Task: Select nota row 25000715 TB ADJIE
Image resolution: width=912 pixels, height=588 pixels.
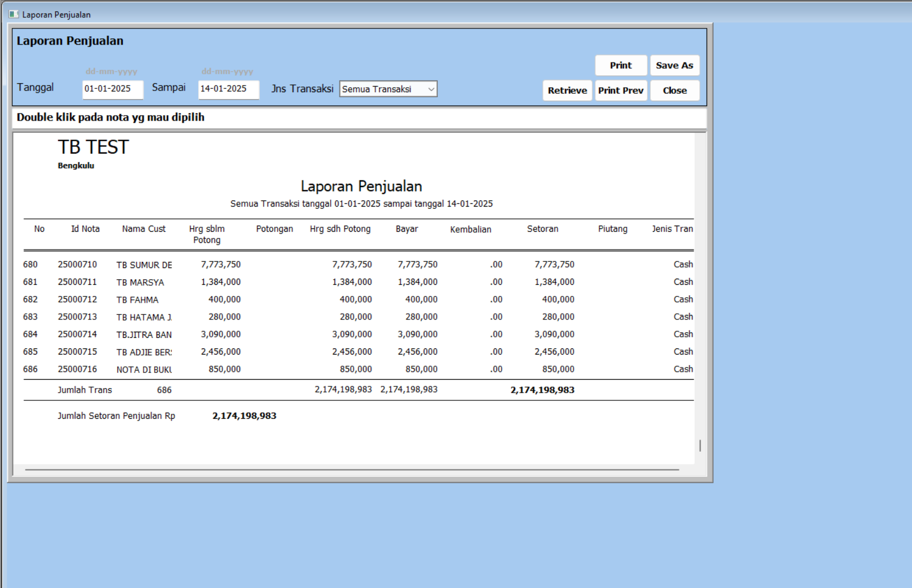Action: [144, 352]
